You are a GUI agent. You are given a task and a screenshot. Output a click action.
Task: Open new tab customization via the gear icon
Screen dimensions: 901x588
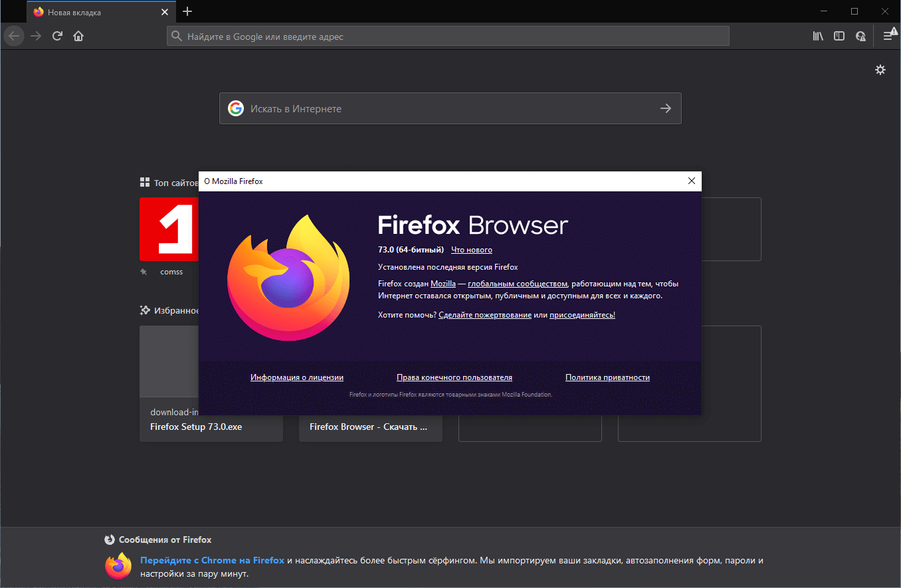point(880,69)
